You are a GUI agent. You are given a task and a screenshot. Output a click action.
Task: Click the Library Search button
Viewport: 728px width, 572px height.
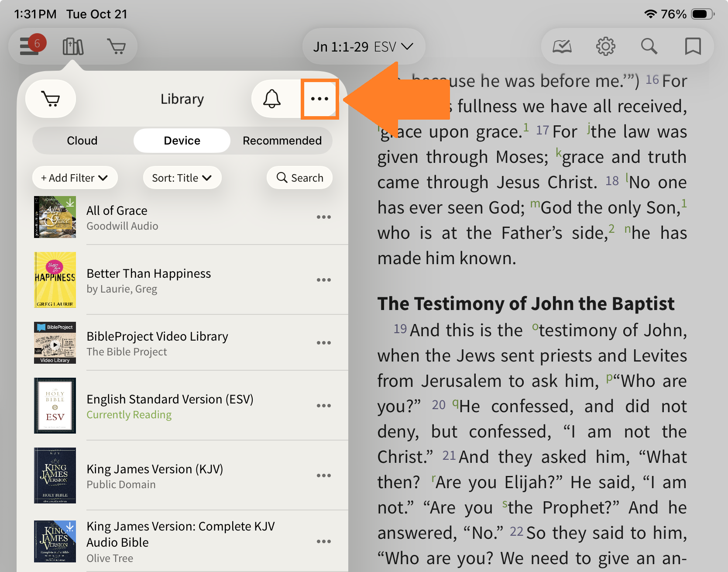point(300,178)
